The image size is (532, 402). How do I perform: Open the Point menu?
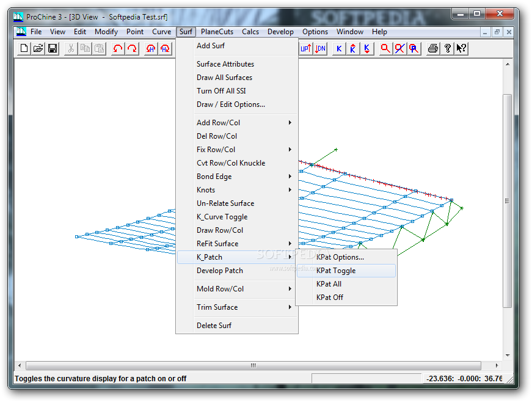pos(135,32)
